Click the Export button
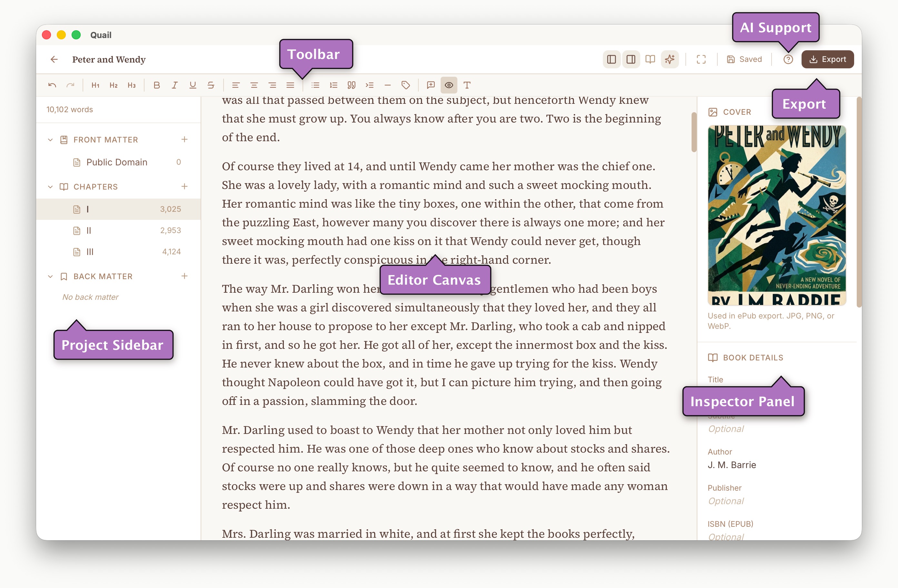 pyautogui.click(x=827, y=59)
